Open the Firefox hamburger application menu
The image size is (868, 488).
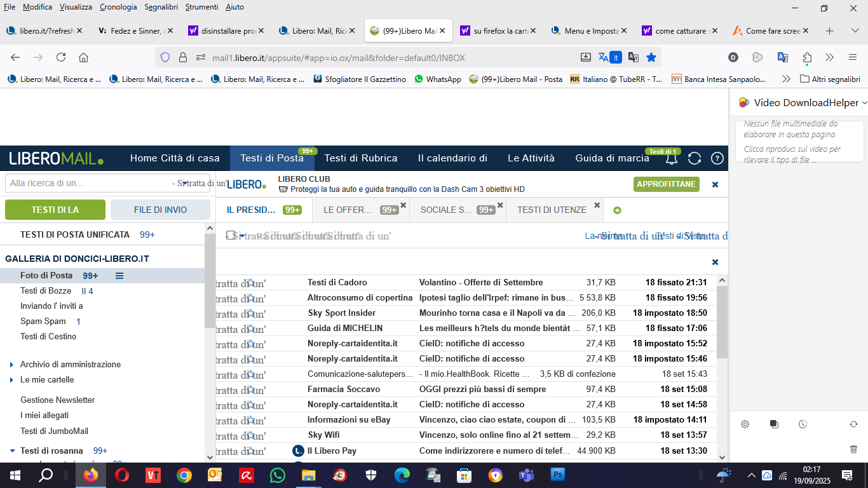tap(853, 57)
